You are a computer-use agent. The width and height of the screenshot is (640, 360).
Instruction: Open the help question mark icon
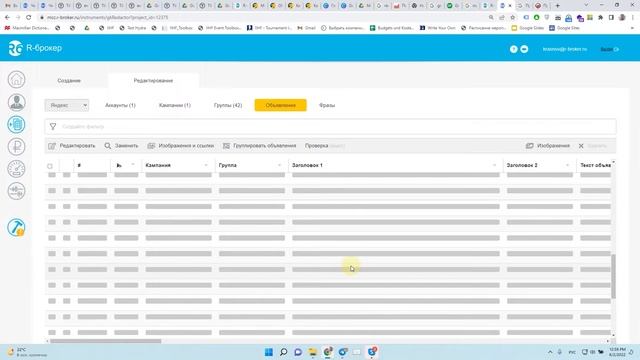point(513,49)
